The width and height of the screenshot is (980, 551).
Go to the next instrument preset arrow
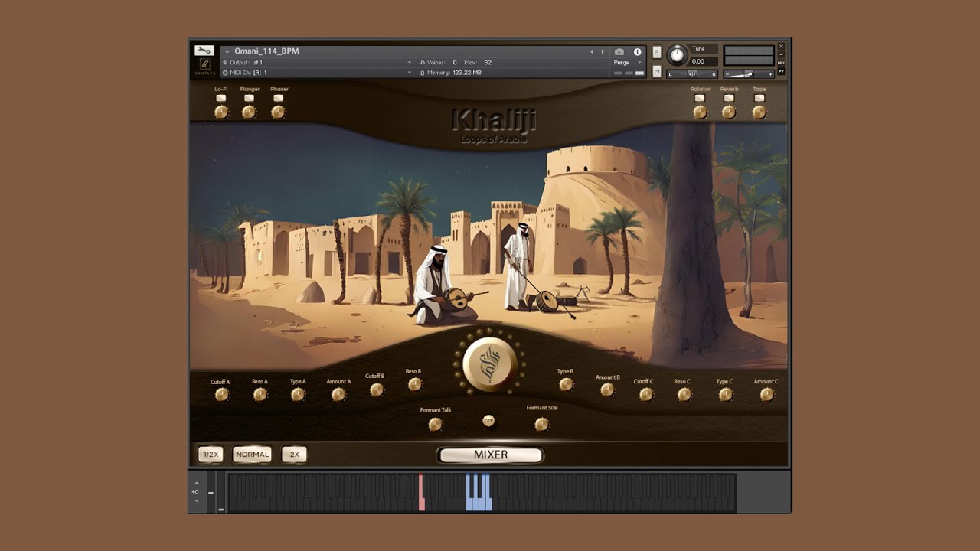pos(603,52)
